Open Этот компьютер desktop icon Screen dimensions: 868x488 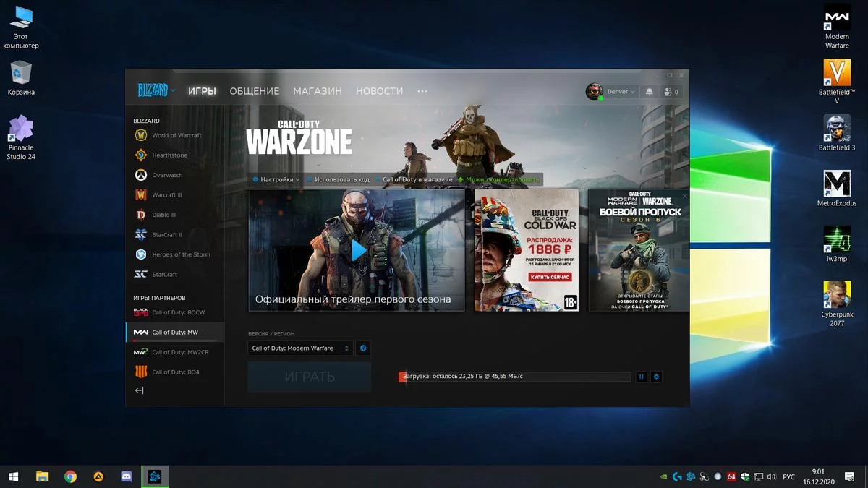21,27
